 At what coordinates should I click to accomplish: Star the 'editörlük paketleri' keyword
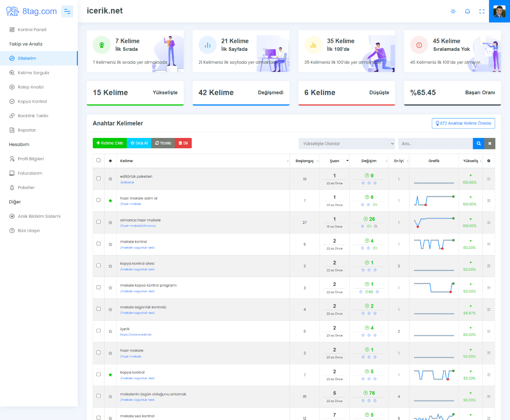[x=110, y=179]
